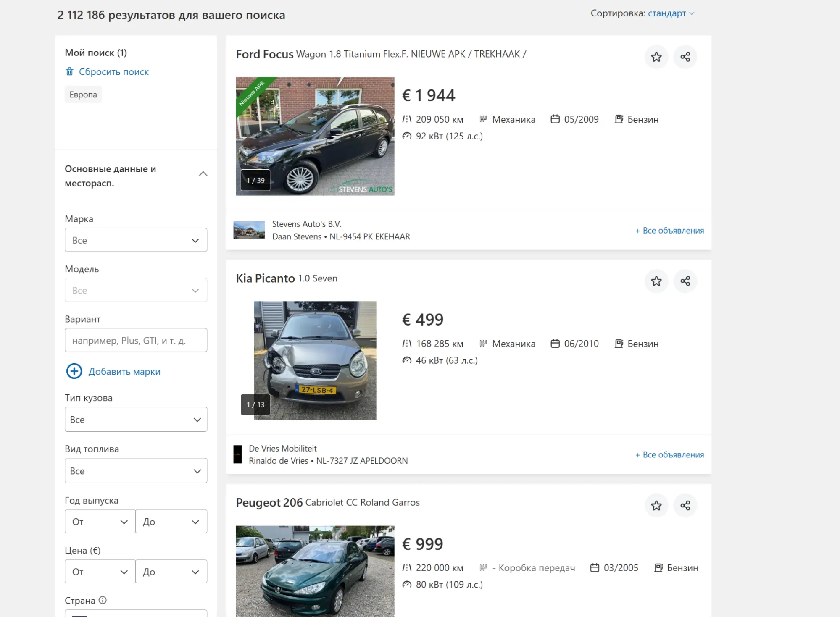Click gearbox icon next to Ford's Механика
840x617 pixels.
click(483, 119)
